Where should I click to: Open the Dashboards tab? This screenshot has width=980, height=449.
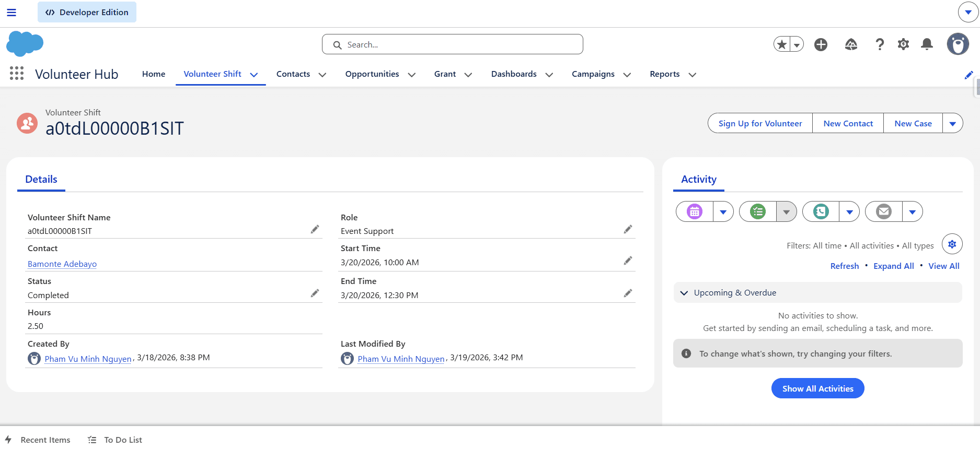tap(514, 74)
